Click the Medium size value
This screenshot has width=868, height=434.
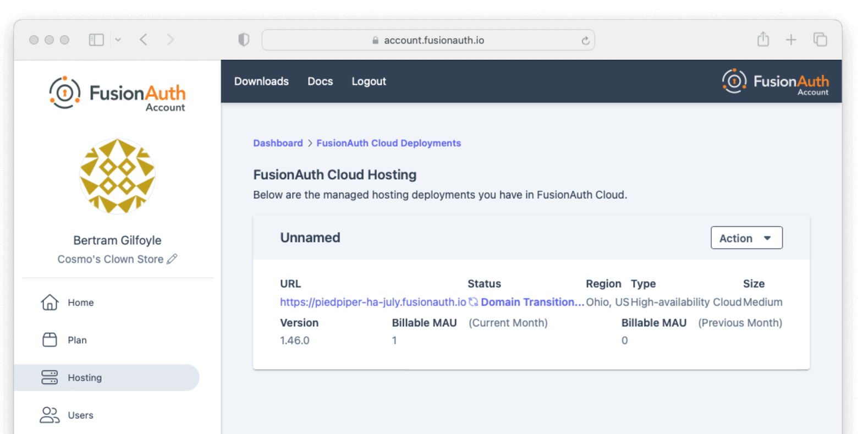(762, 302)
